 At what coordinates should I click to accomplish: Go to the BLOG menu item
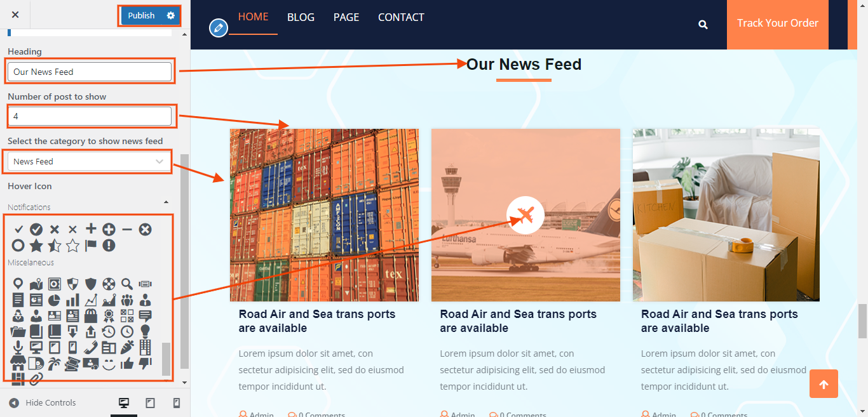pyautogui.click(x=301, y=17)
